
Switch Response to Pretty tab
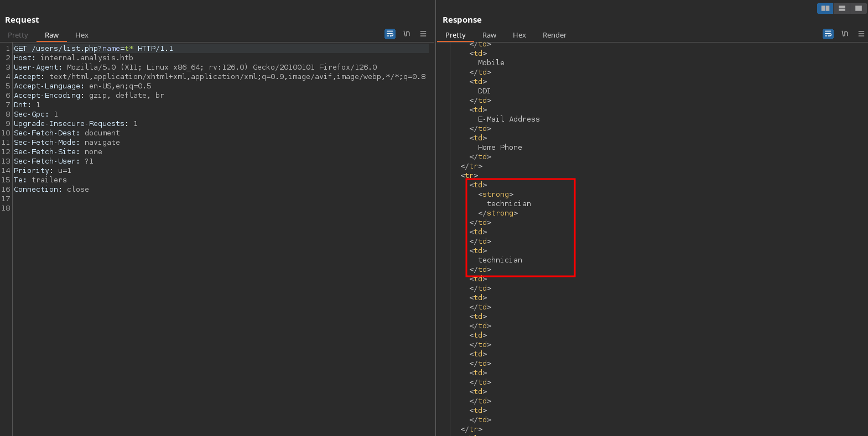pos(455,35)
